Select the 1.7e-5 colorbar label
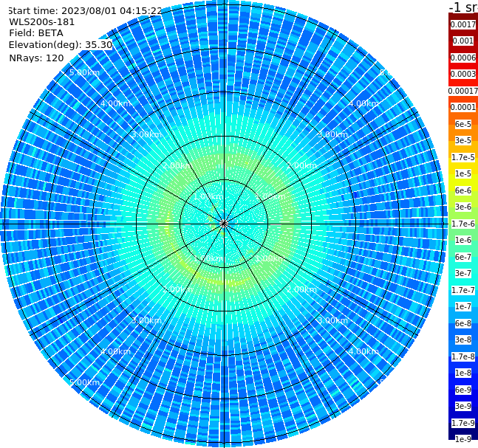This screenshot has width=478, height=448. [x=463, y=157]
